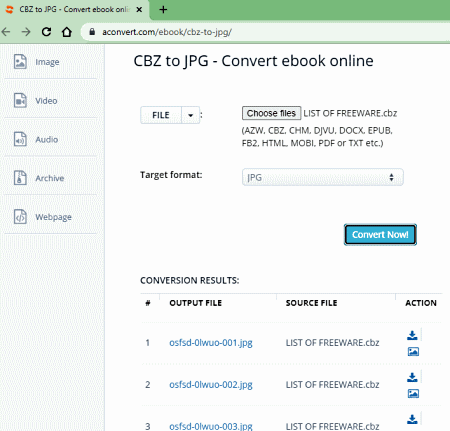The height and width of the screenshot is (431, 450).
Task: Expand the FILE source dropdown arrow
Action: (190, 115)
